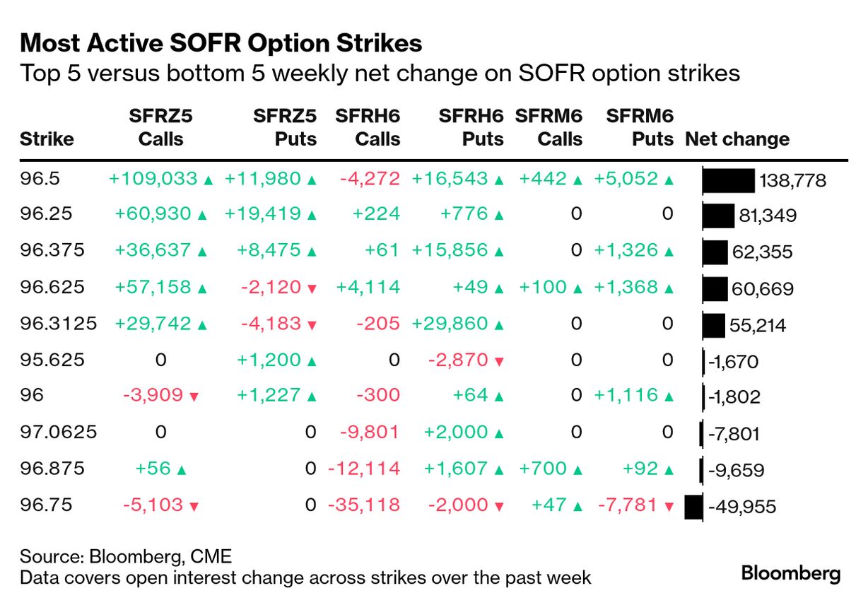Image resolution: width=868 pixels, height=605 pixels.
Task: Click the red down arrow next to -5,103
Action: [x=194, y=506]
